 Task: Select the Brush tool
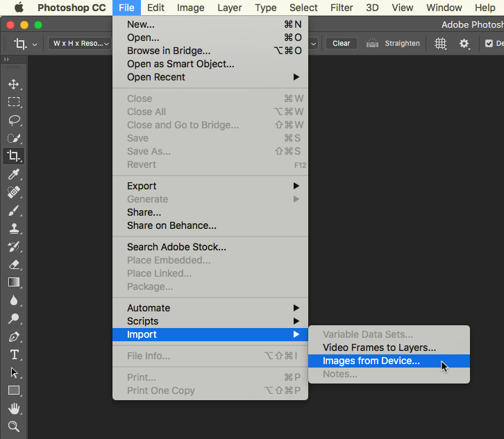[14, 210]
